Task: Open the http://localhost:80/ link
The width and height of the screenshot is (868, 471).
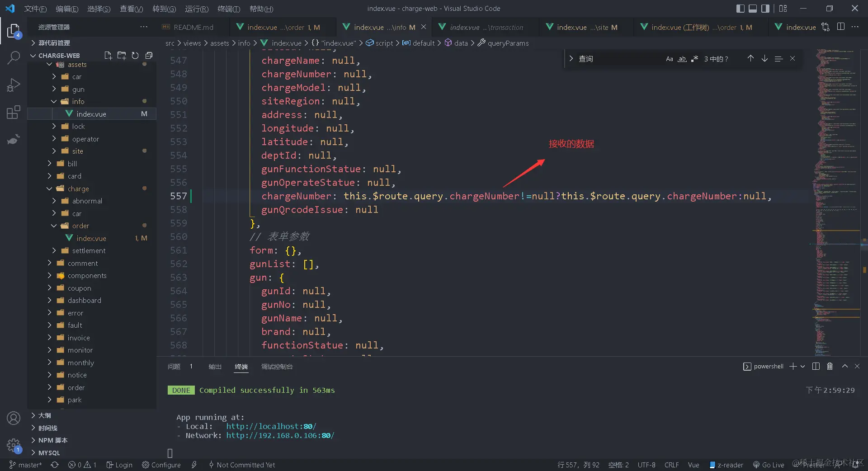Action: click(x=271, y=426)
